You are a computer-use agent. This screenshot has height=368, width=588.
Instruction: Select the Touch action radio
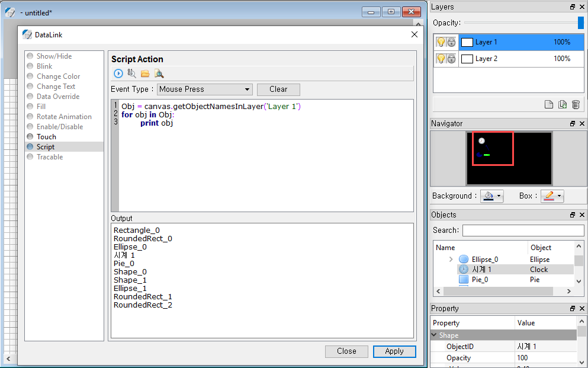(x=30, y=136)
